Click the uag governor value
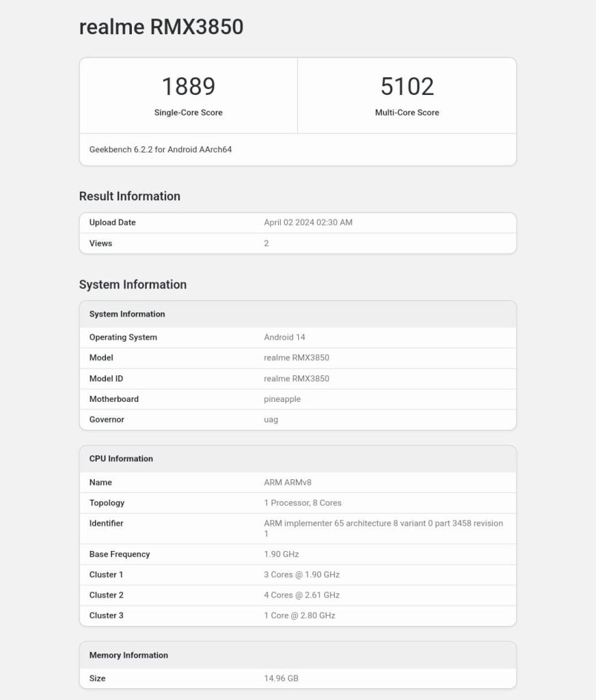The width and height of the screenshot is (596, 700). point(271,420)
